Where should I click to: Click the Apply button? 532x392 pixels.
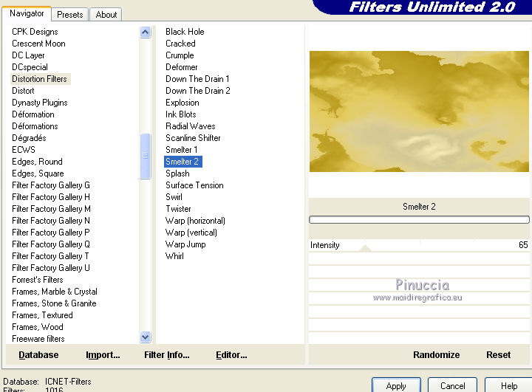pos(396,385)
